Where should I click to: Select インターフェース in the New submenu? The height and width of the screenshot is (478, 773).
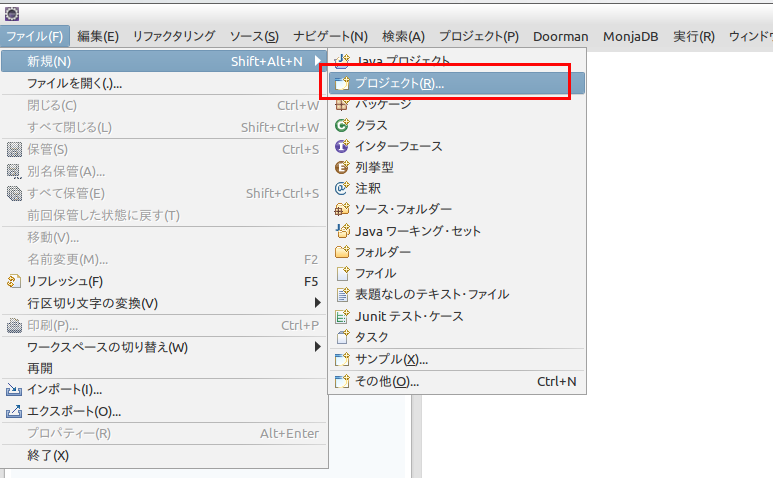[457, 146]
